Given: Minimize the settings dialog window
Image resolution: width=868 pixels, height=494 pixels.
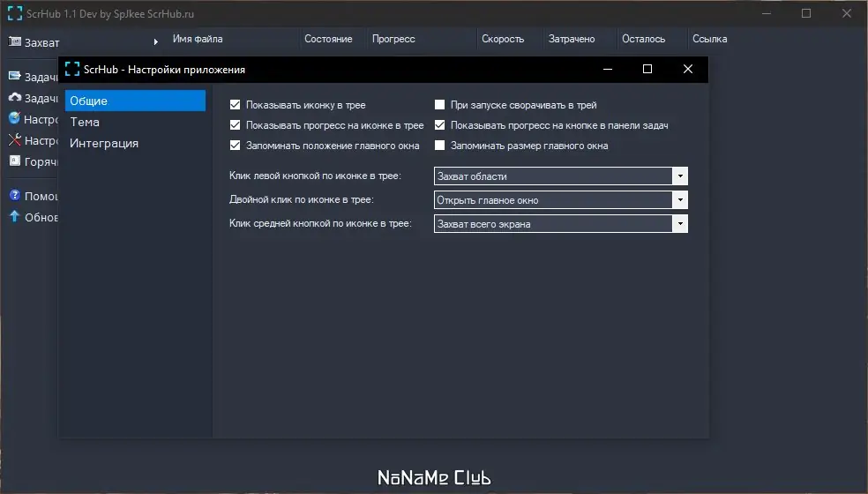Looking at the screenshot, I should pyautogui.click(x=607, y=69).
